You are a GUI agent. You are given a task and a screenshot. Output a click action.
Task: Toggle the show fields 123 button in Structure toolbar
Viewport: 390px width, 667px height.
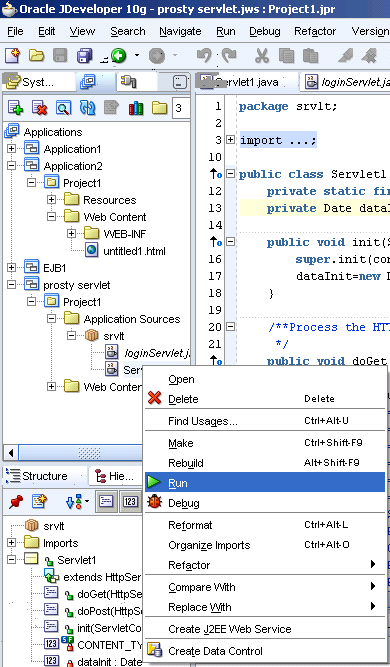130,502
